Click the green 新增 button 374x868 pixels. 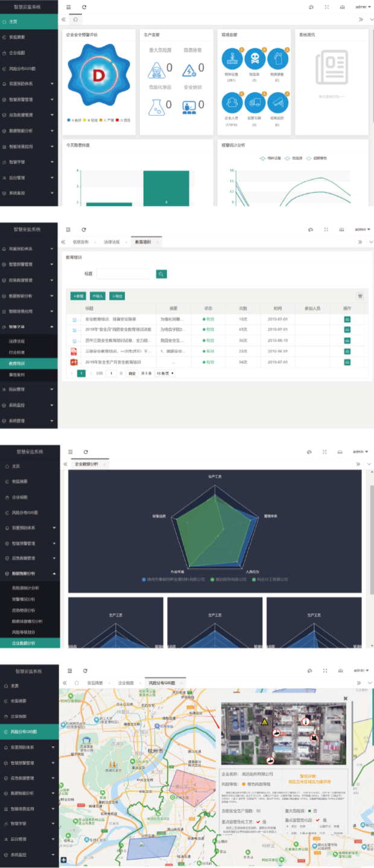(x=78, y=296)
